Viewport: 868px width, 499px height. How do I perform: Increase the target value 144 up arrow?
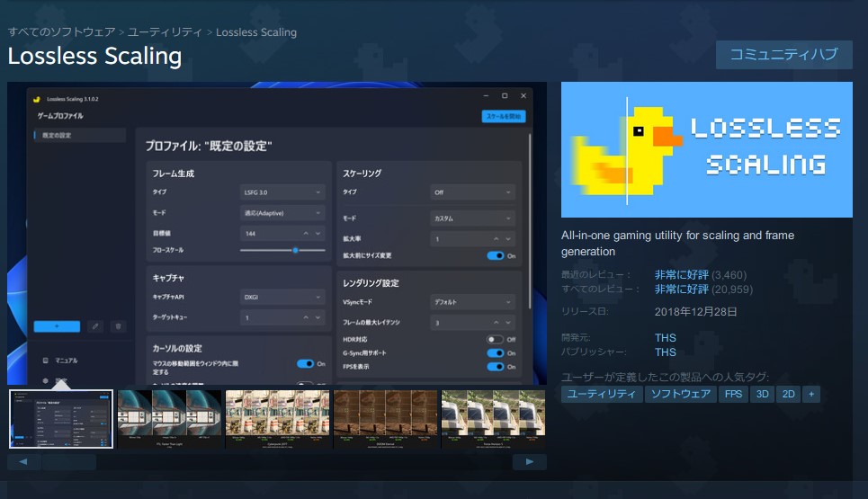click(306, 234)
